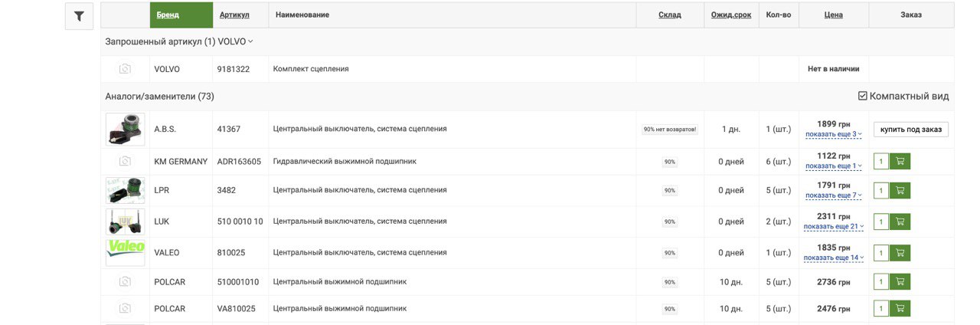This screenshot has width=980, height=325.
Task: Click quantity field for LPR 3482
Action: coord(881,190)
